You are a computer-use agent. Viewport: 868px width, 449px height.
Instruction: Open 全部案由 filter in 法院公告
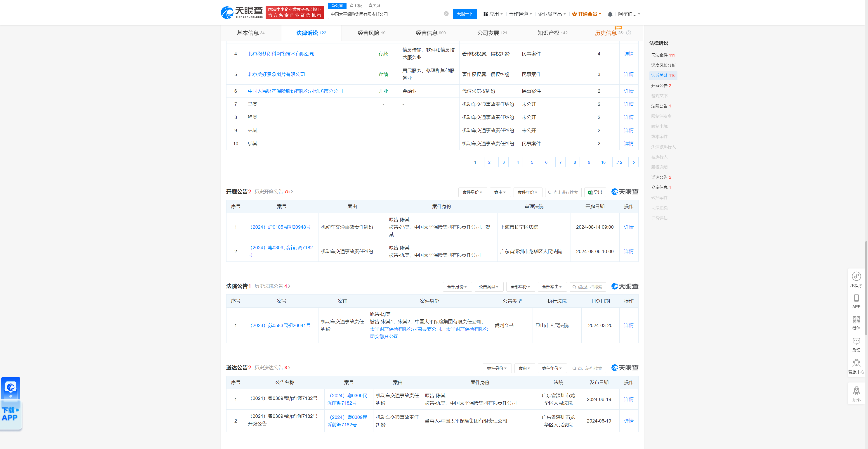(x=552, y=287)
